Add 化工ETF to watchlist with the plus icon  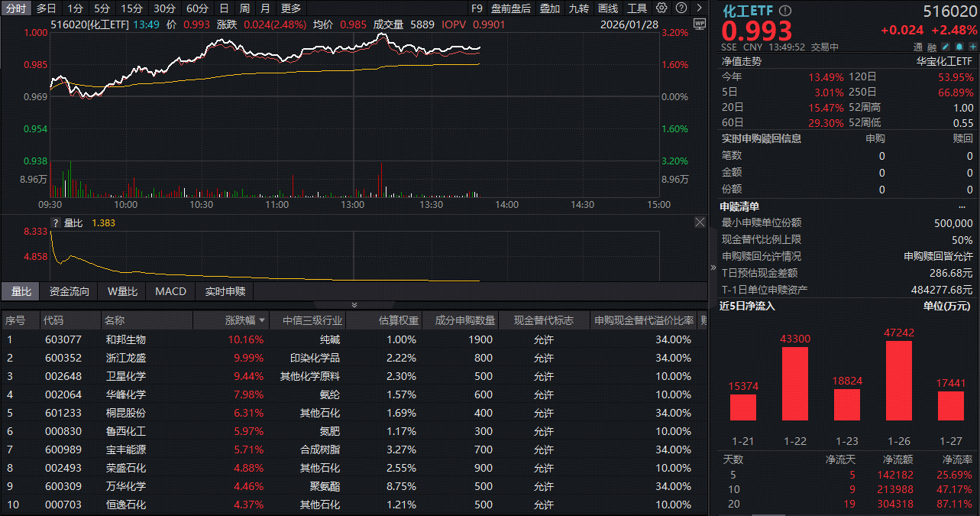tap(972, 47)
